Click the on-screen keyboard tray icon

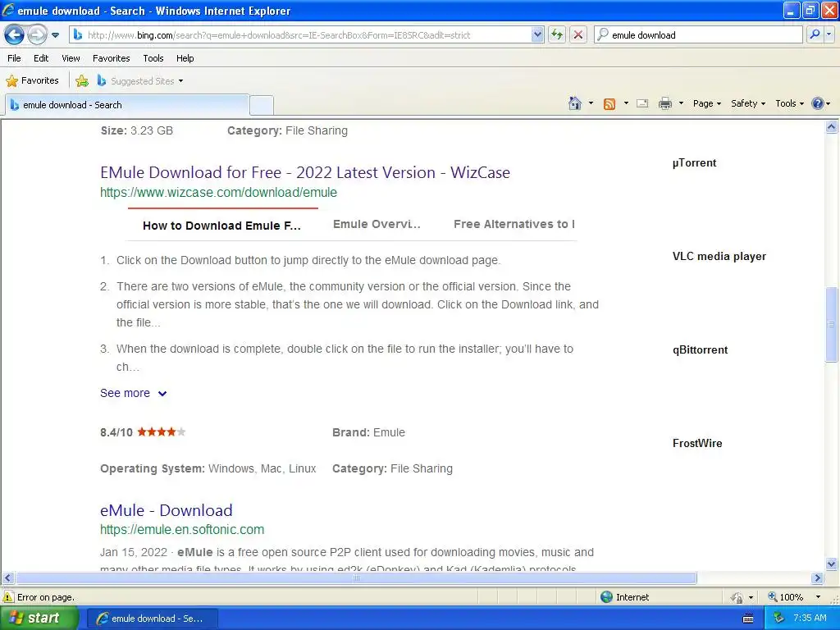(x=748, y=619)
